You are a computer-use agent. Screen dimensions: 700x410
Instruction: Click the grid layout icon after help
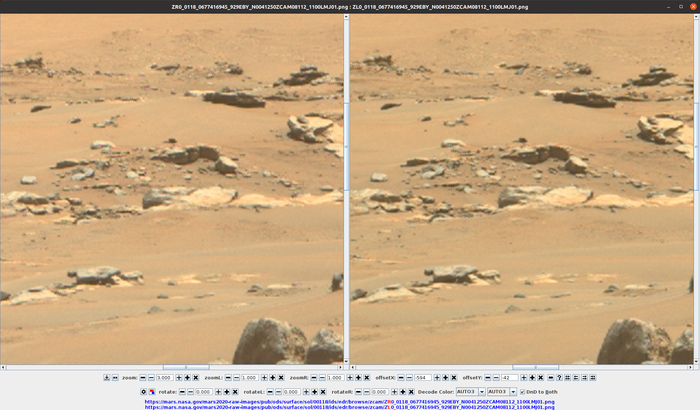(567, 378)
